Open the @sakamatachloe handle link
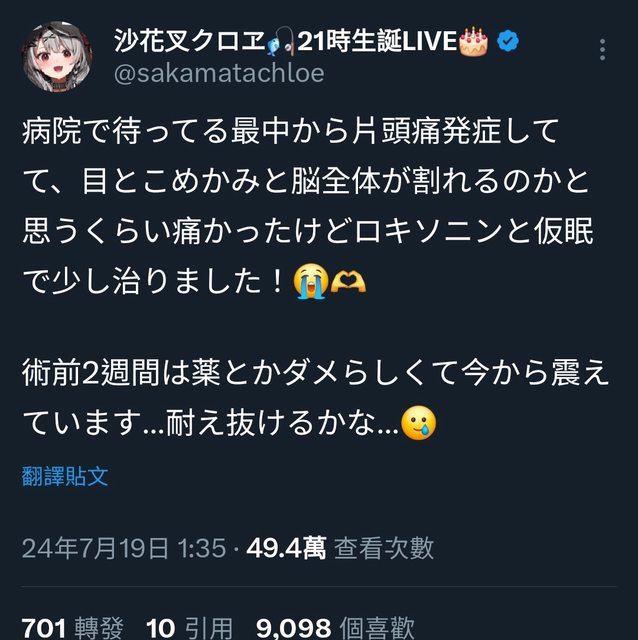 (219, 73)
